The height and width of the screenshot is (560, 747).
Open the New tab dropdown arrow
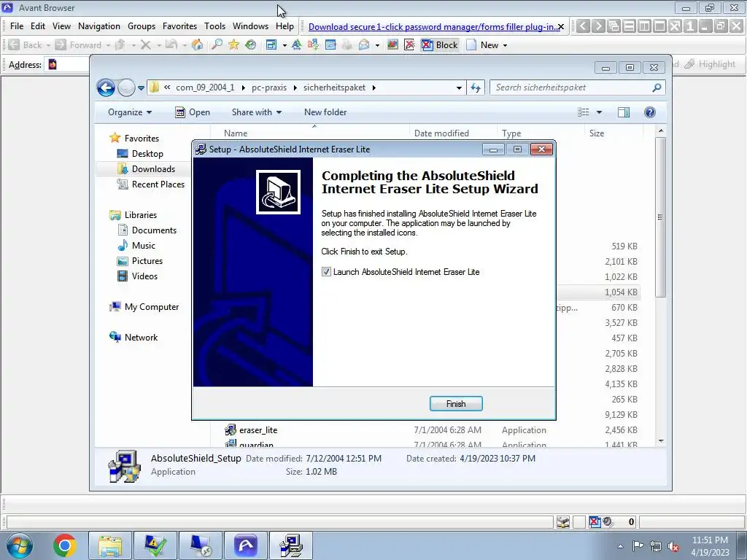coord(505,45)
